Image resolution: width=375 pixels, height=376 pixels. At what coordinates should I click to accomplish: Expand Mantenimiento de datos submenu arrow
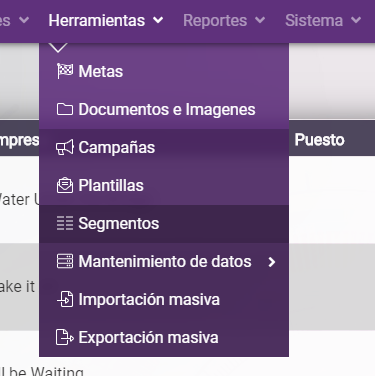[272, 262]
